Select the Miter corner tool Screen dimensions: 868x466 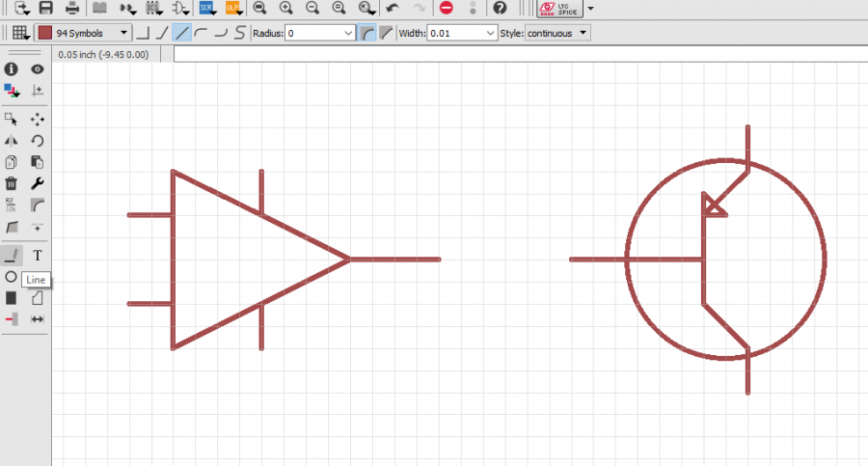pyautogui.click(x=37, y=205)
